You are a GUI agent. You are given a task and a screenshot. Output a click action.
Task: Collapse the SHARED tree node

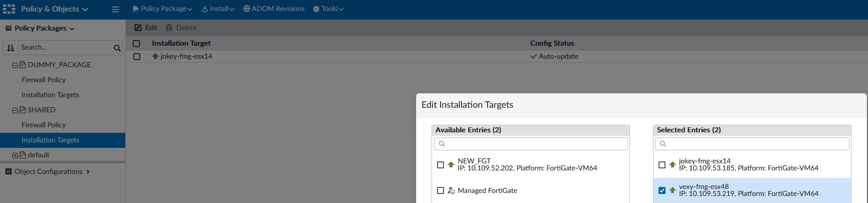pos(15,110)
